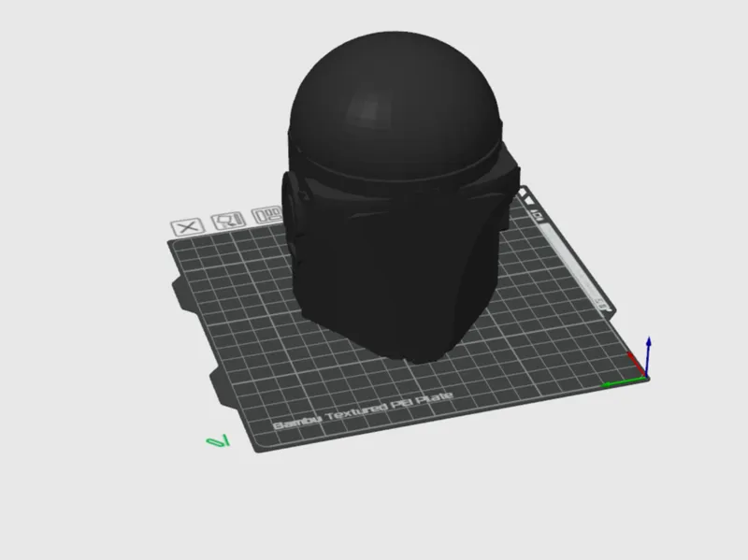
Task: Click the X remove-objects icon on the plate
Action: (188, 227)
